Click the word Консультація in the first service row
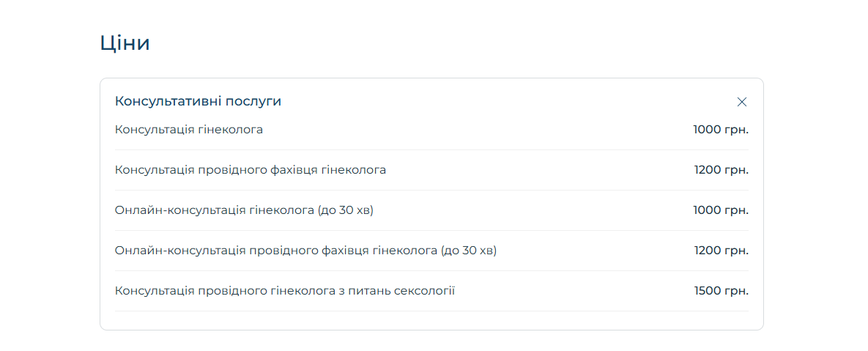 click(155, 130)
